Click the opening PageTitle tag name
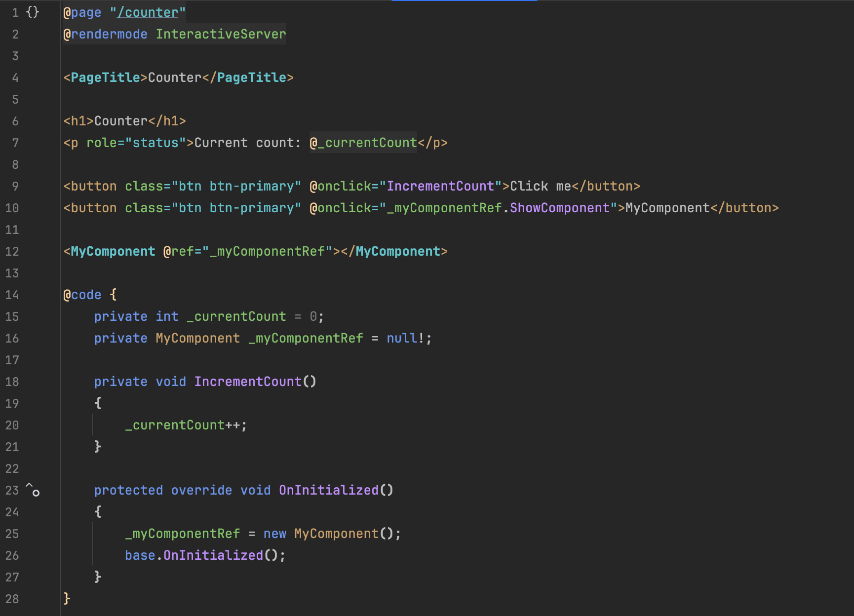The width and height of the screenshot is (854, 616). (x=105, y=77)
